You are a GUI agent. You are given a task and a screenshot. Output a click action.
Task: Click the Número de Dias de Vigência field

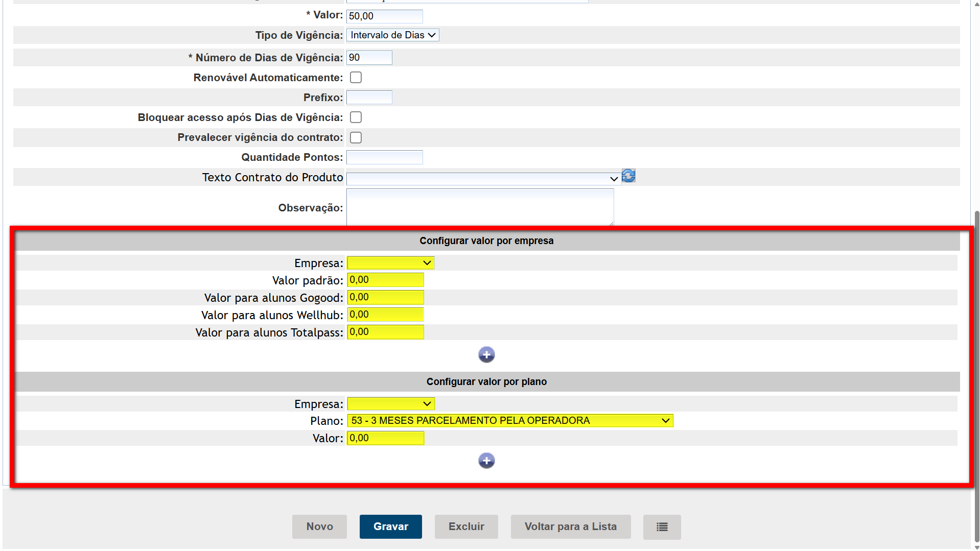369,58
